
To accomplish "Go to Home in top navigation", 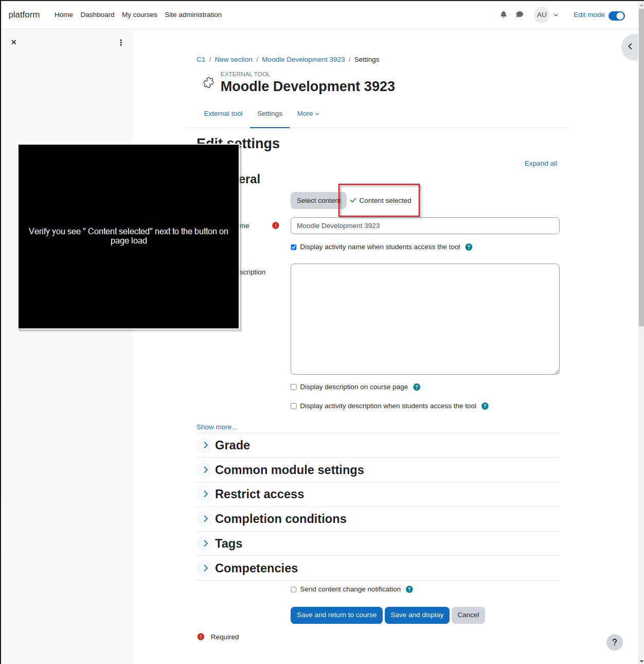I will point(64,15).
